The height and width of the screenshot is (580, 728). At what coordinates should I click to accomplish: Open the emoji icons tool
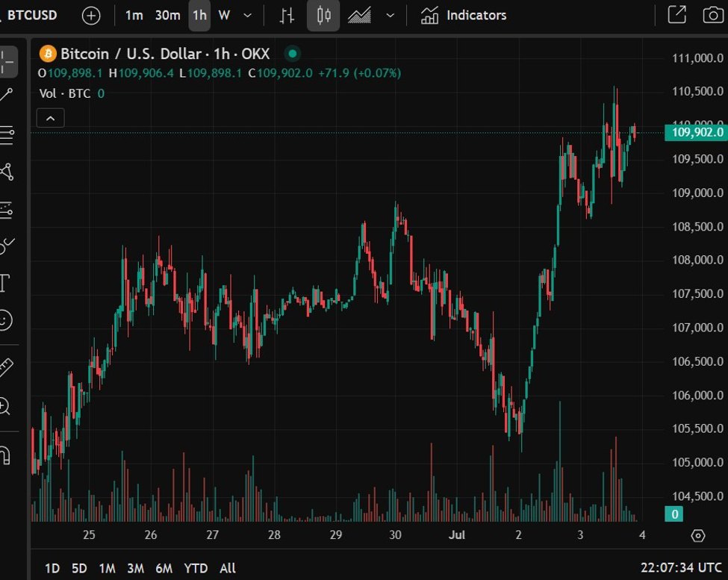tap(5, 320)
